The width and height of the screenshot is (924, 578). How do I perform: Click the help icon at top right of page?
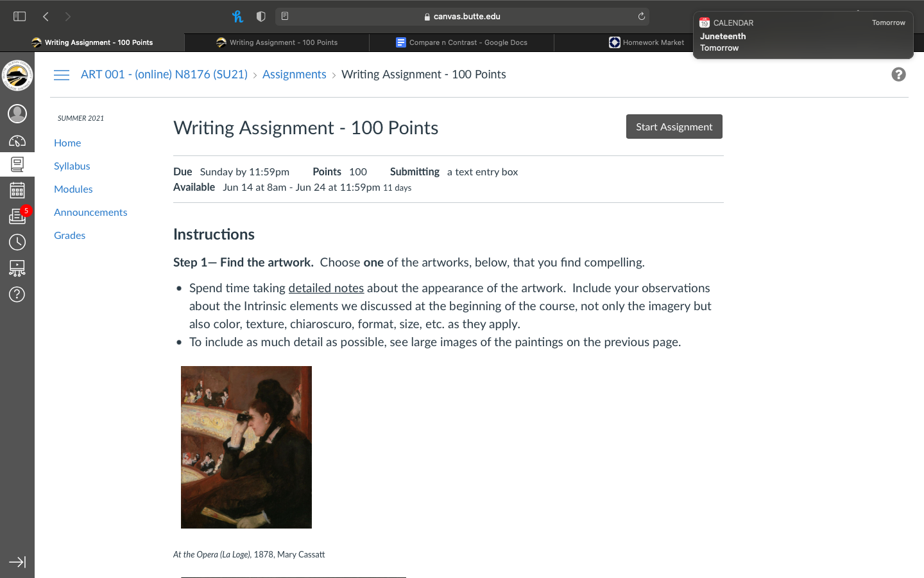tap(898, 74)
